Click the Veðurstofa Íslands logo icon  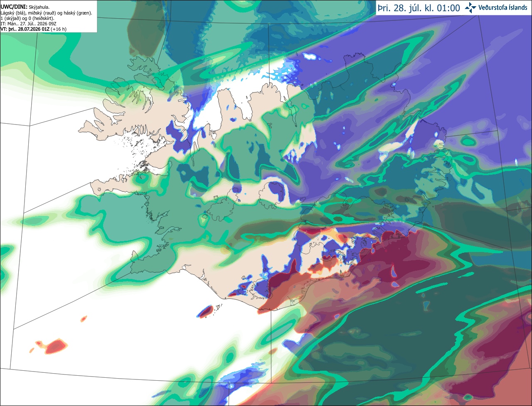point(471,7)
